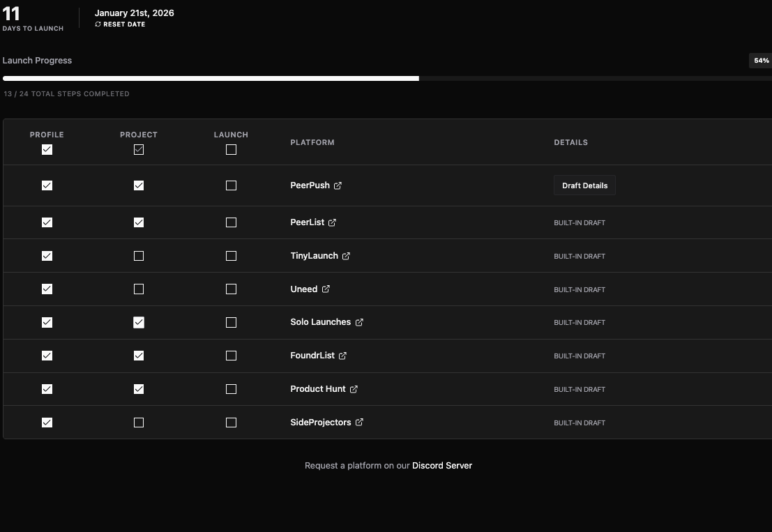Open the Discord Server link
This screenshot has height=532, width=772.
click(442, 465)
